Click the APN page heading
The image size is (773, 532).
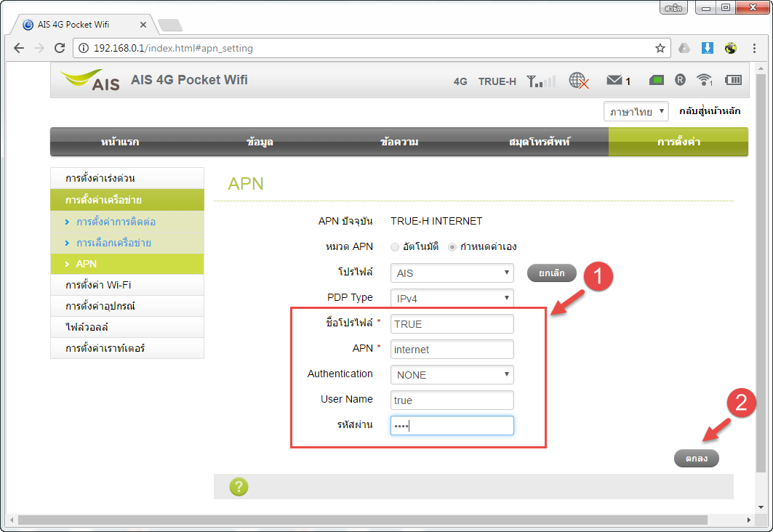(246, 184)
